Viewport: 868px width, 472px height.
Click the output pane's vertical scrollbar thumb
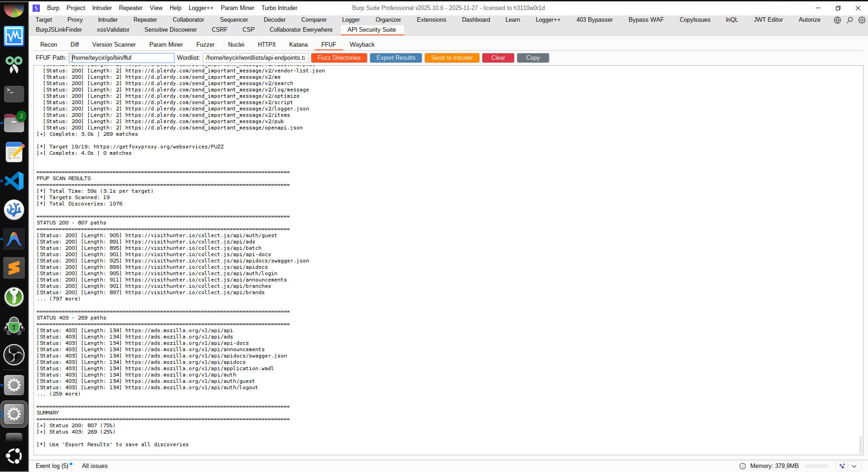860,444
